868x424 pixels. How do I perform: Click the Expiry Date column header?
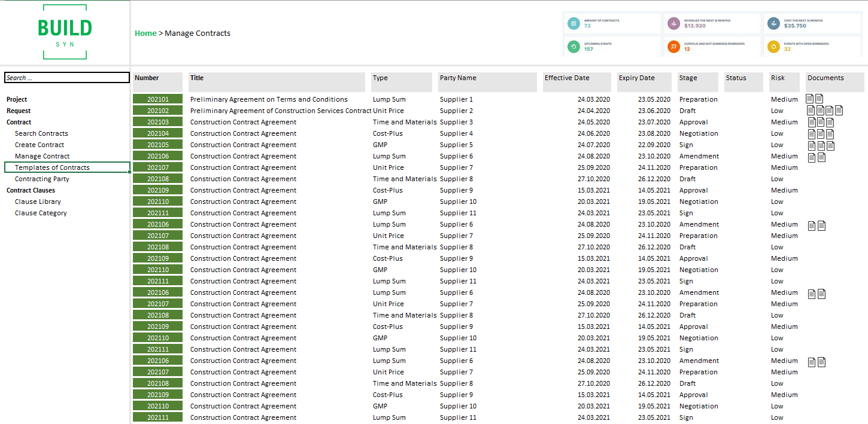[636, 78]
